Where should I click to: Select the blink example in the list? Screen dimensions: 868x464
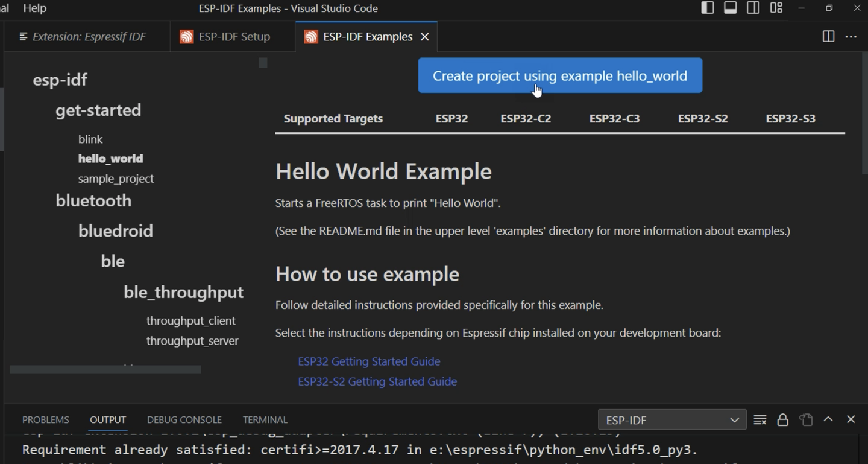pos(90,139)
